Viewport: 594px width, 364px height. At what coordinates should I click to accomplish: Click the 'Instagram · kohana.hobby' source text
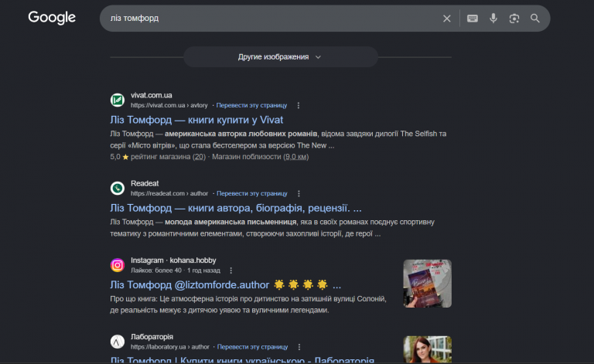(173, 260)
